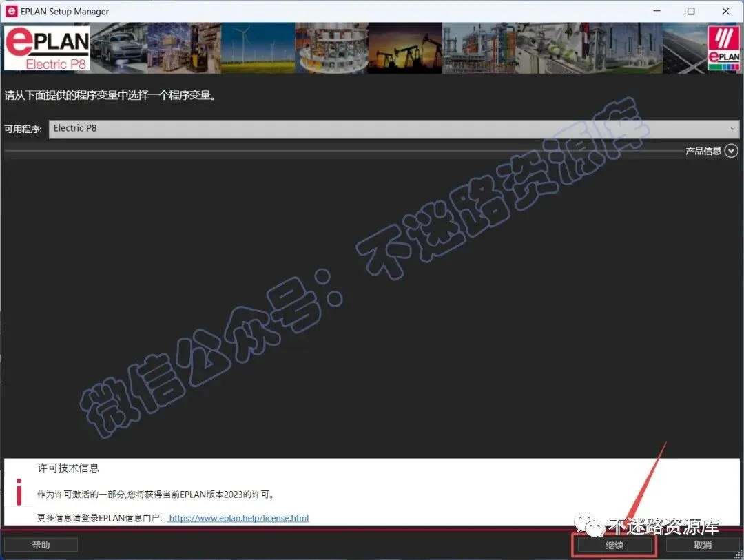
Task: Click the EPLAN brand icon at banner right
Action: tap(723, 48)
